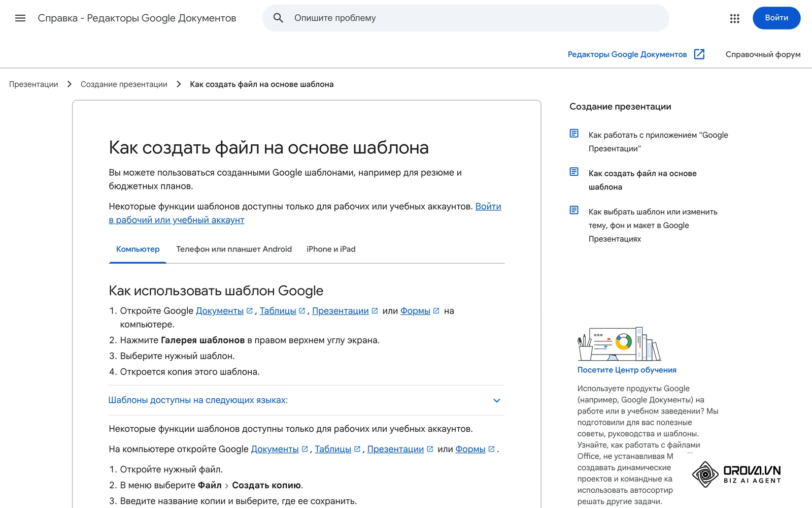Click chevron after Презентации breadcrumb

[70, 84]
